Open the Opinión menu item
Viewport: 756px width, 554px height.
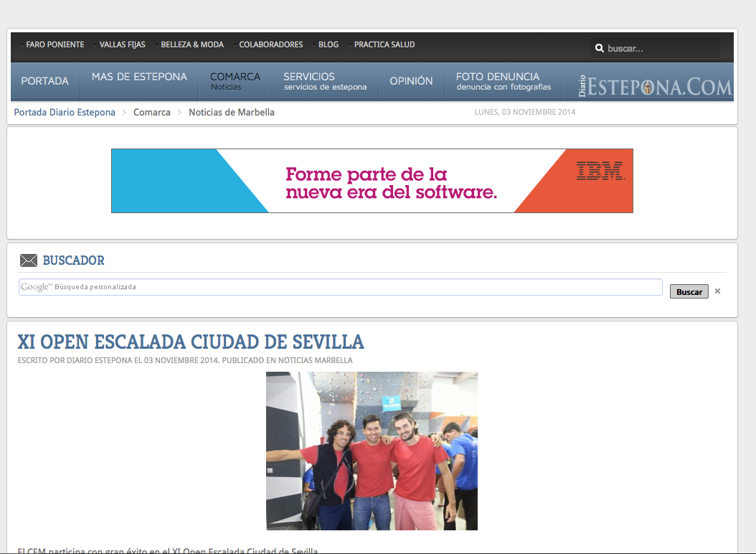coord(411,81)
